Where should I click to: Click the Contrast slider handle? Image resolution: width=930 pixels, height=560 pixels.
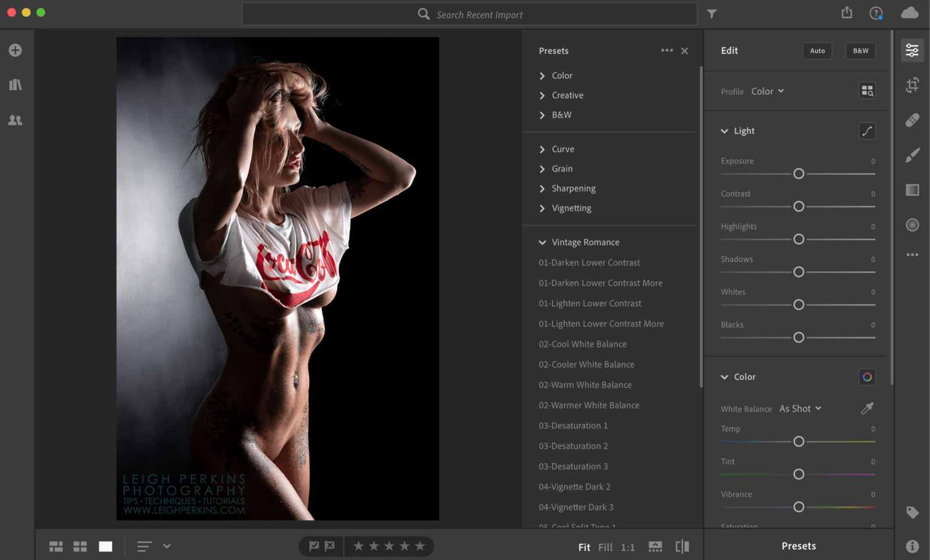pyautogui.click(x=799, y=206)
